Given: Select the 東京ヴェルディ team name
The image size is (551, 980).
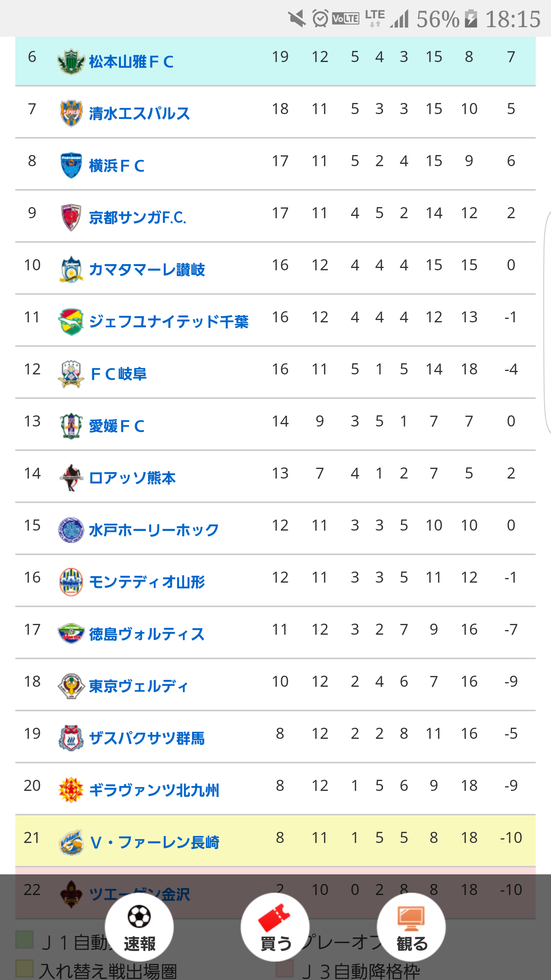Looking at the screenshot, I should tap(139, 686).
